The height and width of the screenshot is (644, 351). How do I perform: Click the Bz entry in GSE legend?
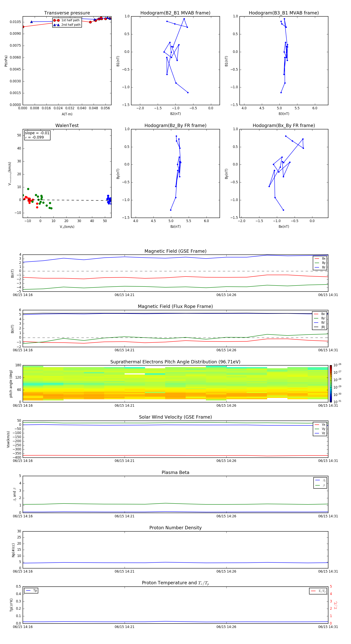(x=320, y=267)
